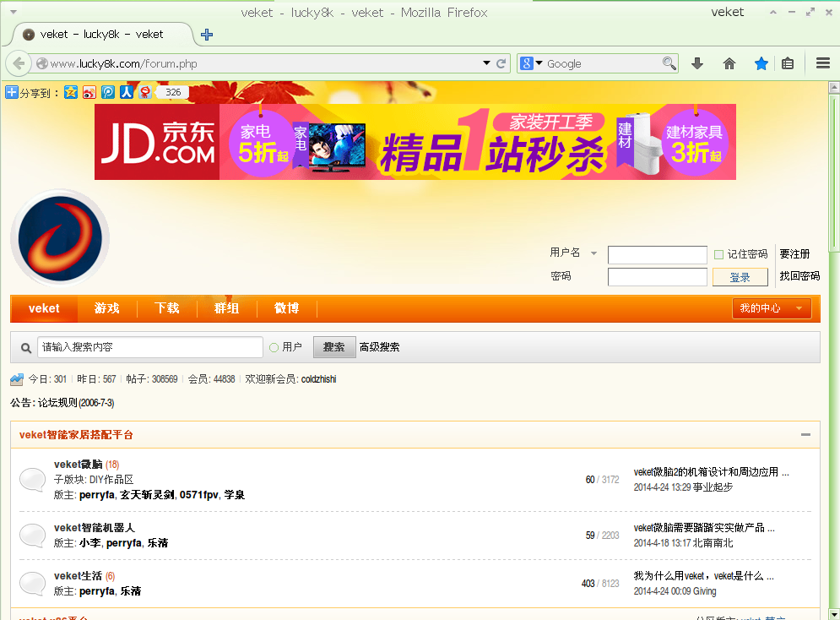Open post veket微脑2的机箱设计和周边应用
Viewport: 840px width, 620px height.
[710, 472]
